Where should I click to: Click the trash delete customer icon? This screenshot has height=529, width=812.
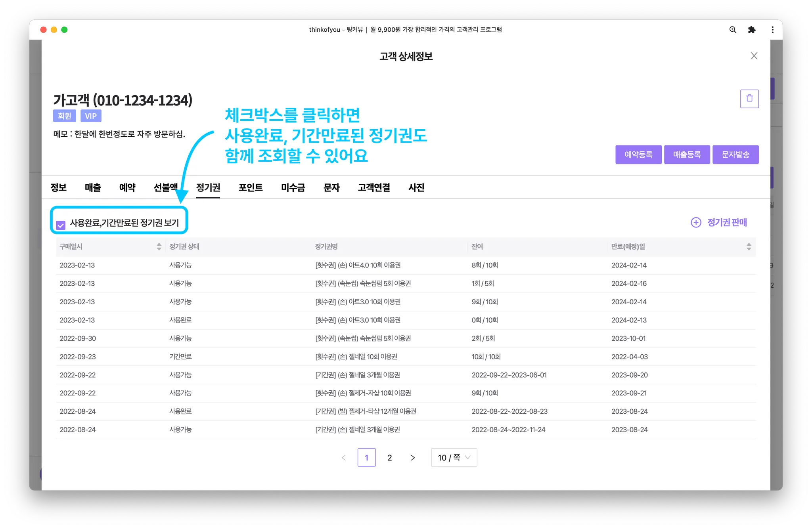point(749,99)
